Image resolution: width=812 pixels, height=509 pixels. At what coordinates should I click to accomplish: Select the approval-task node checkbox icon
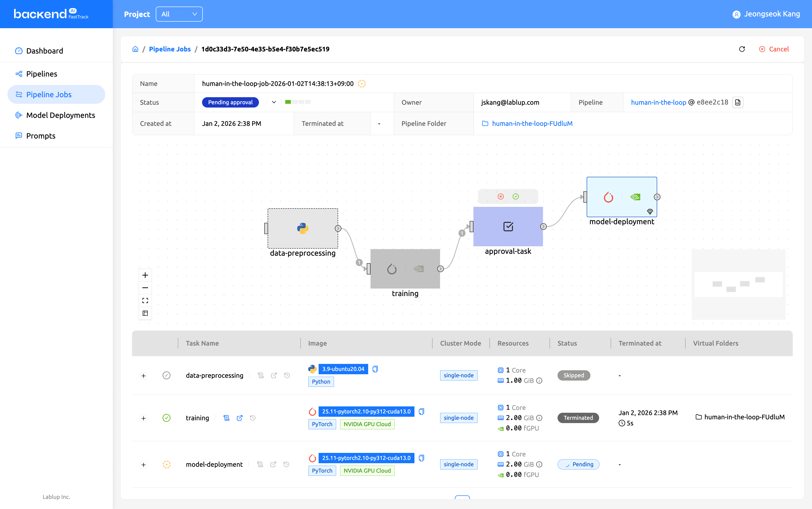(508, 227)
